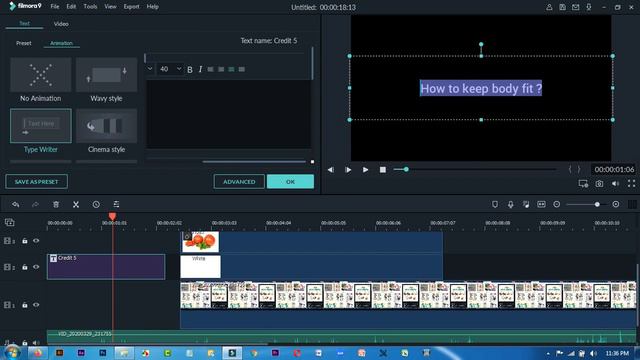Click the Split scissors icon

(76, 204)
